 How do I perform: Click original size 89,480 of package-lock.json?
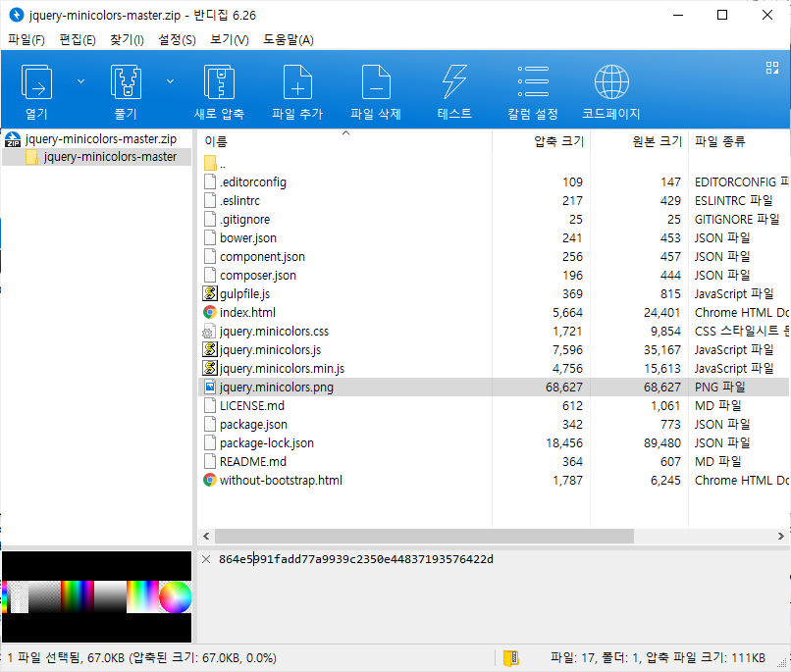(662, 443)
